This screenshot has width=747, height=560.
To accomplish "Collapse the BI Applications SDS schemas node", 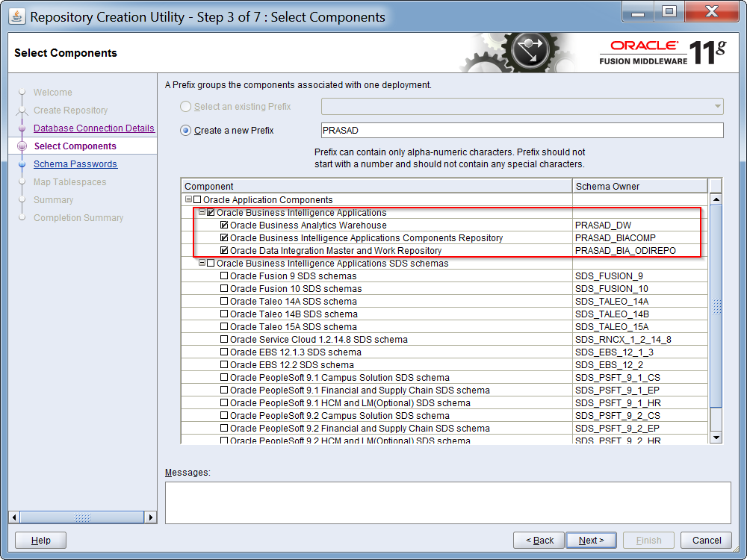I will tap(202, 262).
